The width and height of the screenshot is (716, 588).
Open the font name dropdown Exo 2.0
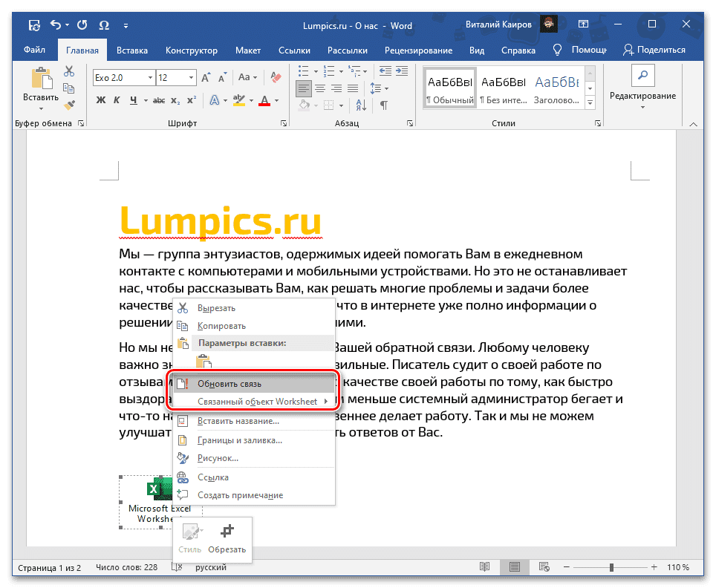click(x=150, y=77)
